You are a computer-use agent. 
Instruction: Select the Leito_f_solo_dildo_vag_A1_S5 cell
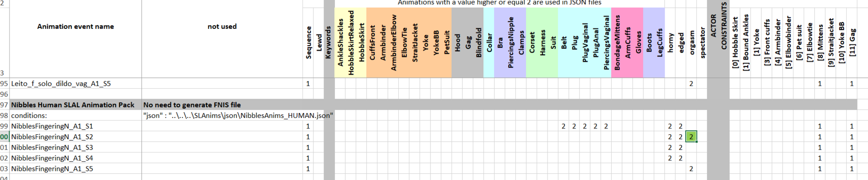75,84
